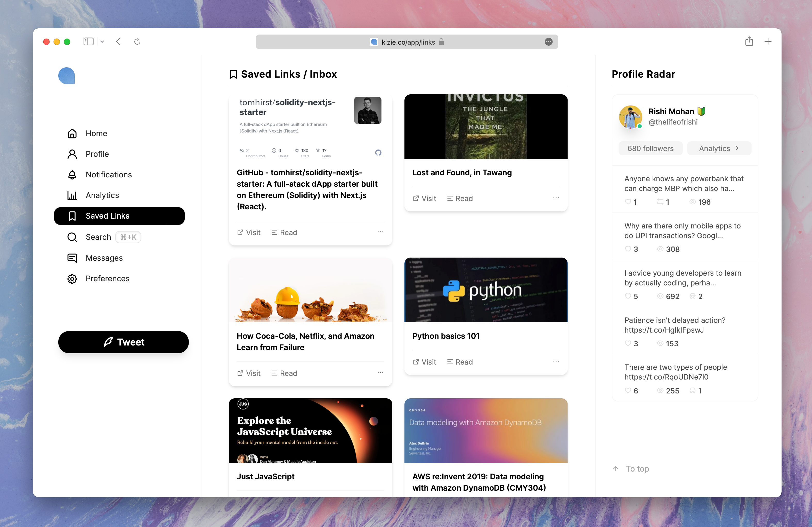The width and height of the screenshot is (812, 527).
Task: Expand sidebar dropdown chevron in toolbar
Action: [102, 42]
